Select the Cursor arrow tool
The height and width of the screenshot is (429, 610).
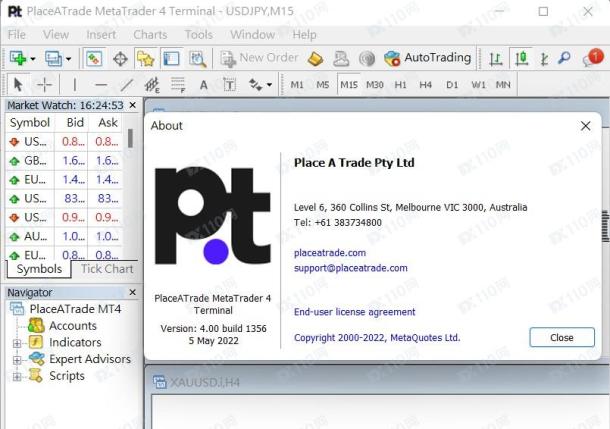point(18,84)
